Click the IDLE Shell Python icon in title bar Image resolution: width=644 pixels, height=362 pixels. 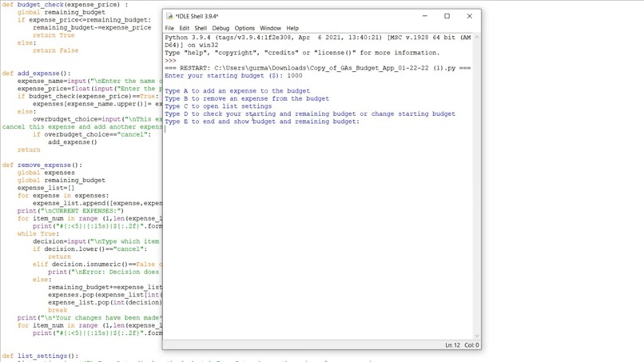pos(169,16)
